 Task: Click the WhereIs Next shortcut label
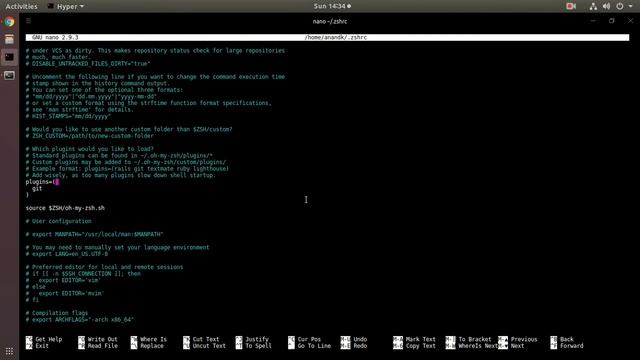(478, 346)
